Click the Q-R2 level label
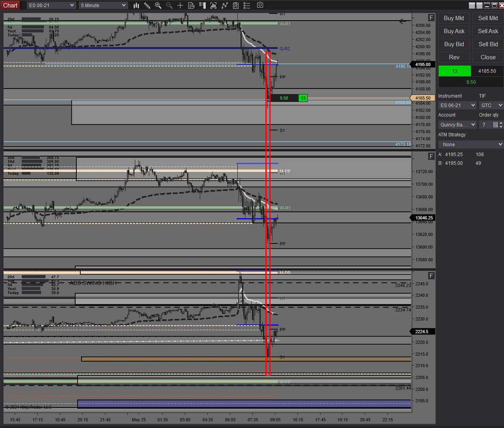 click(x=285, y=49)
